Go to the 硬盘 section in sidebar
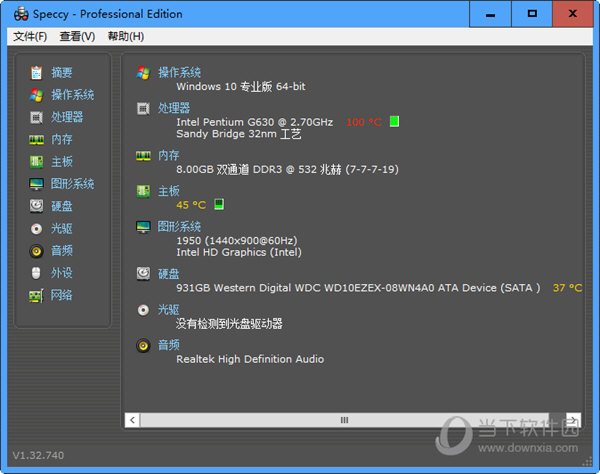Screen dimensions: 600x474 [62, 206]
